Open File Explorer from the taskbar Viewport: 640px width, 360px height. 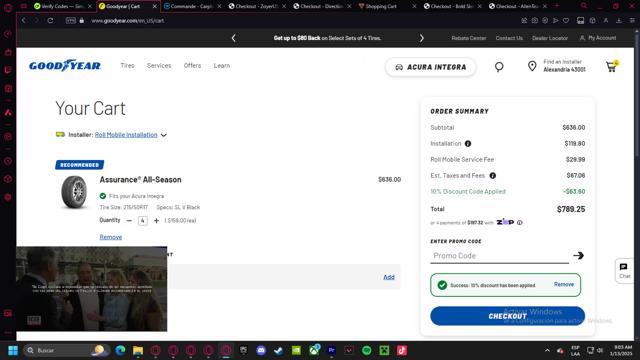coord(138,350)
